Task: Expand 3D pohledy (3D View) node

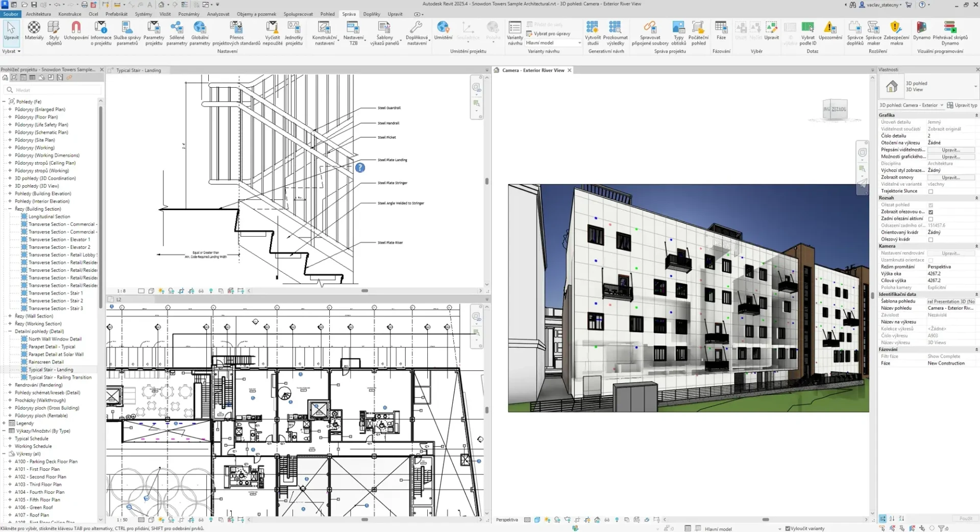Action: (10, 186)
